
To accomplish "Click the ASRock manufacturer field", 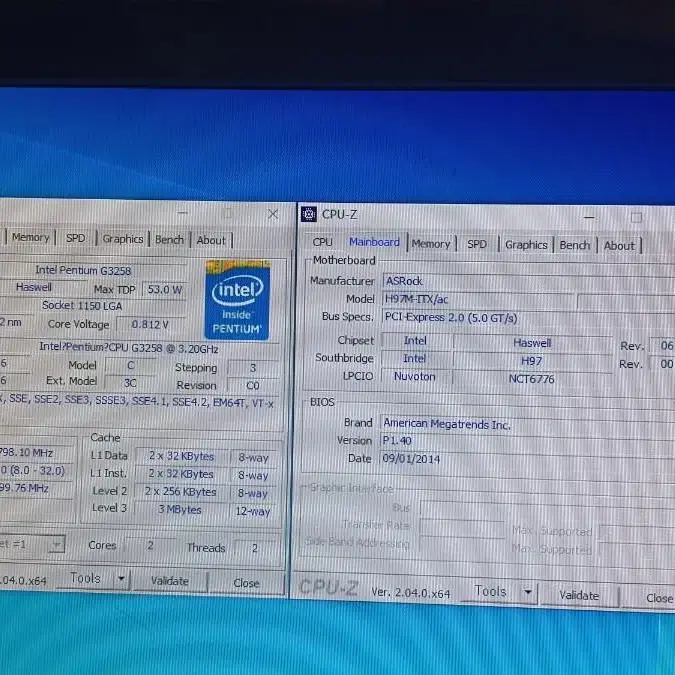I will click(x=529, y=282).
